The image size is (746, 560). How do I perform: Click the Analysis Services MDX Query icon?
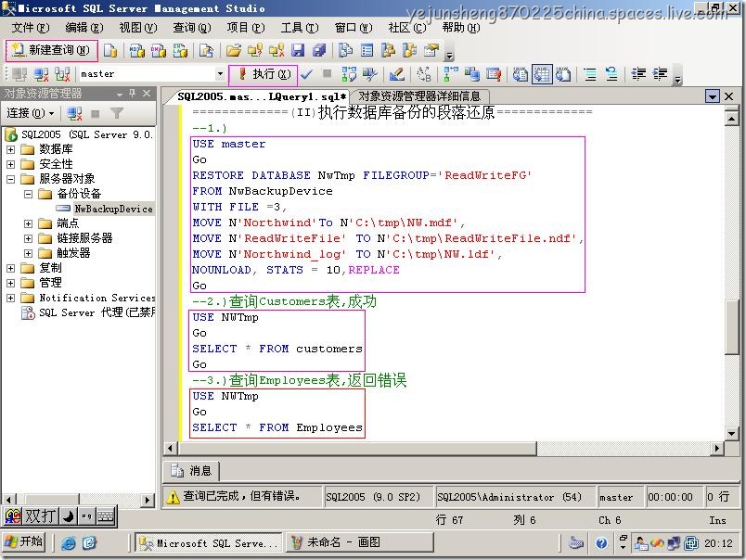click(x=137, y=50)
